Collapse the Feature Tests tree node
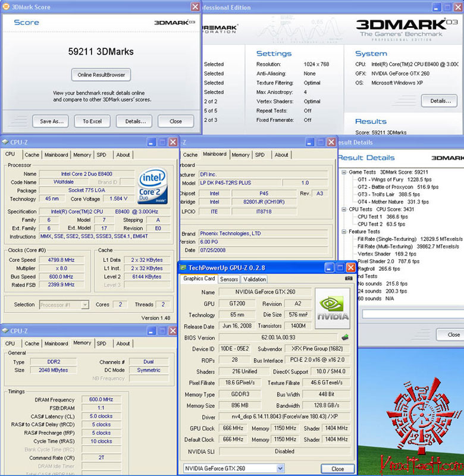464x476 pixels. coord(344,231)
